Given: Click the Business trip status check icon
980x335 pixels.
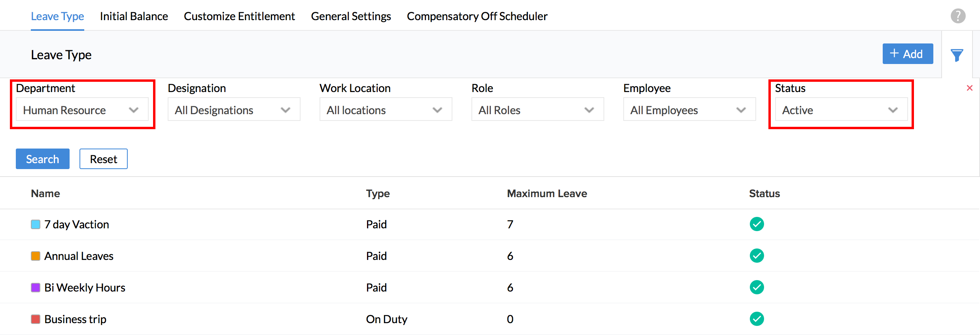Looking at the screenshot, I should 757,319.
